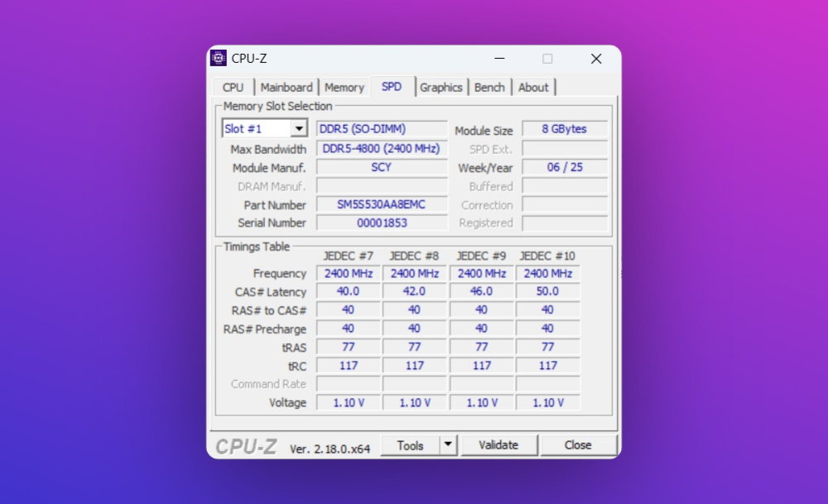Click RAS# to CAS# value under JEDEC #7
This screenshot has height=504, width=828.
pos(348,310)
